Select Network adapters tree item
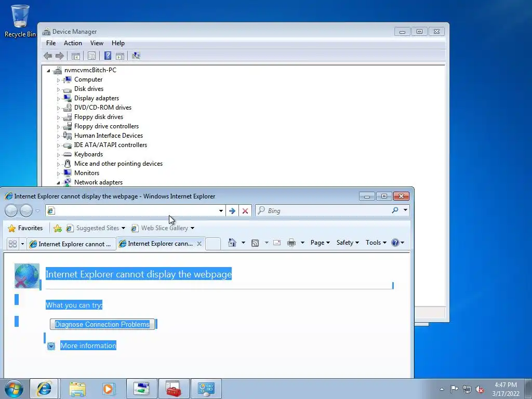The height and width of the screenshot is (399, 532). 98,182
